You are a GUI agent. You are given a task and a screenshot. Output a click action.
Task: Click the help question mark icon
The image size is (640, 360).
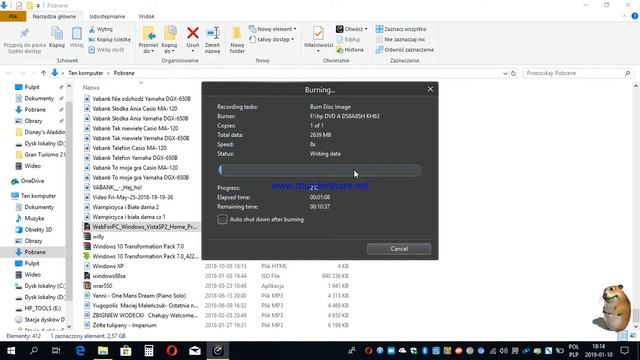tap(634, 16)
